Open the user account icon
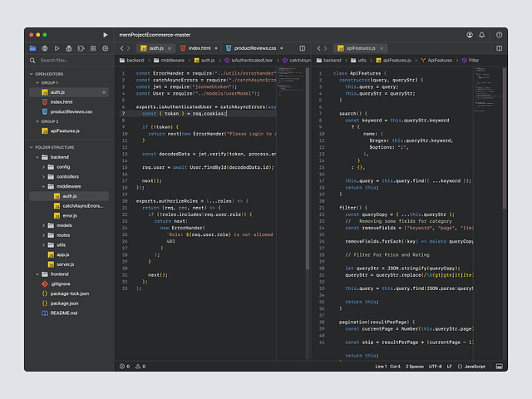 [x=470, y=35]
